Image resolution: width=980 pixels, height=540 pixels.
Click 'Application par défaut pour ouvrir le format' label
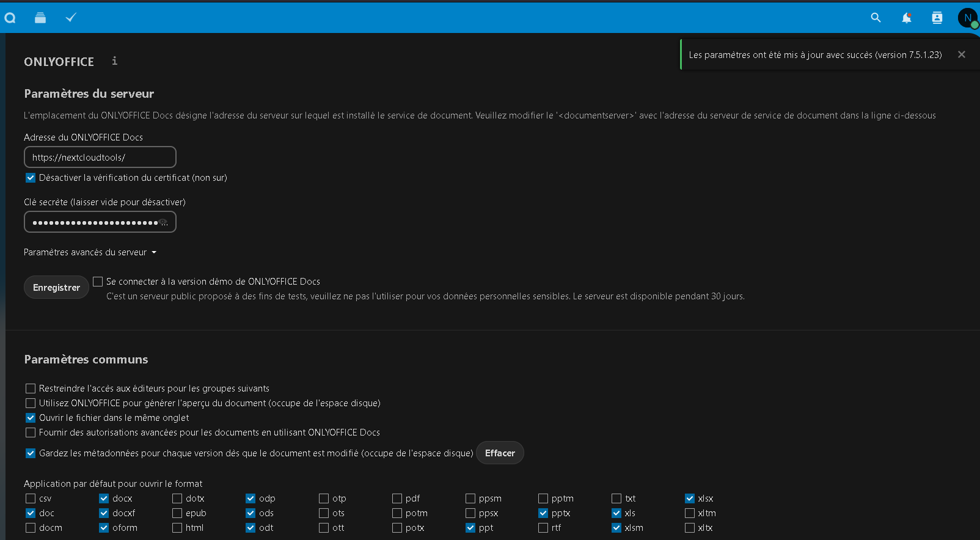pyautogui.click(x=113, y=484)
